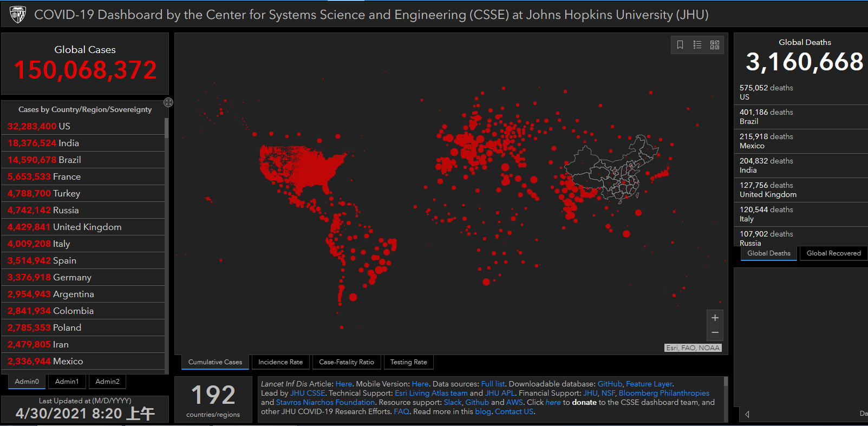Image resolution: width=868 pixels, height=426 pixels.
Task: Select Iran in the cases list
Action: [x=83, y=344]
